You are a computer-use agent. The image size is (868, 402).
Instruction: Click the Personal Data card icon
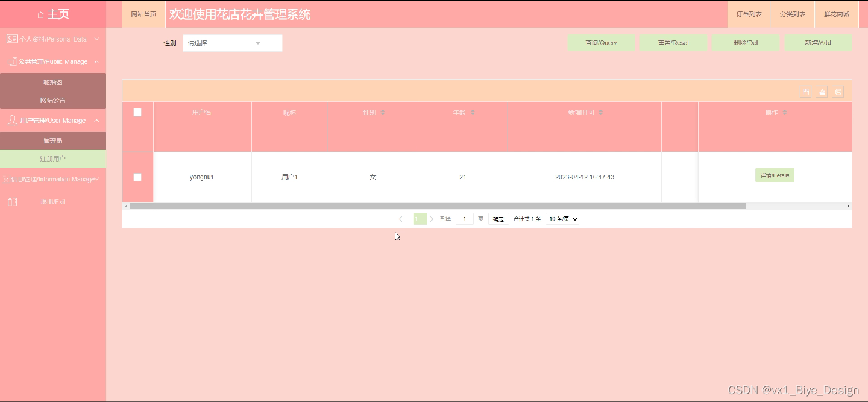pyautogui.click(x=11, y=39)
